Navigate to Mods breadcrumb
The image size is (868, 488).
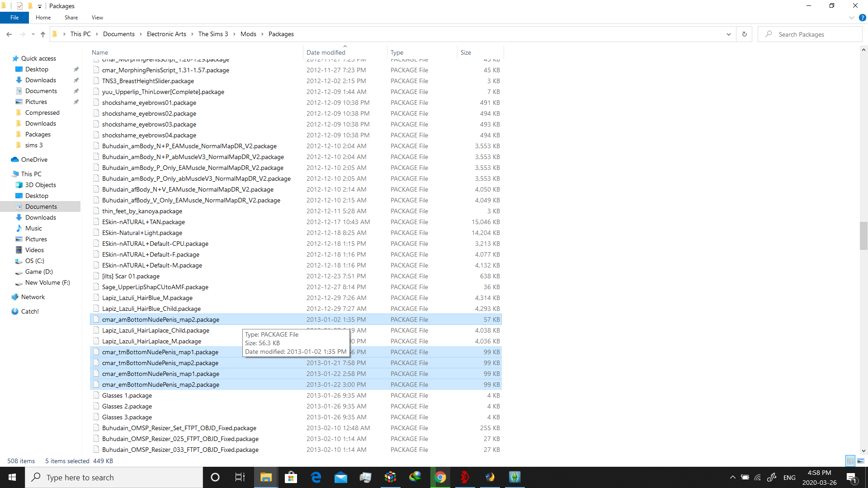(248, 34)
